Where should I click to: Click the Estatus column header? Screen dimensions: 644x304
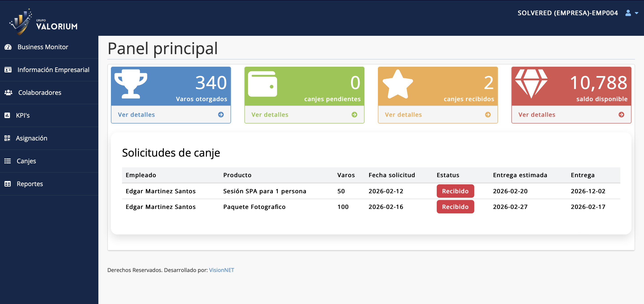[x=448, y=175]
